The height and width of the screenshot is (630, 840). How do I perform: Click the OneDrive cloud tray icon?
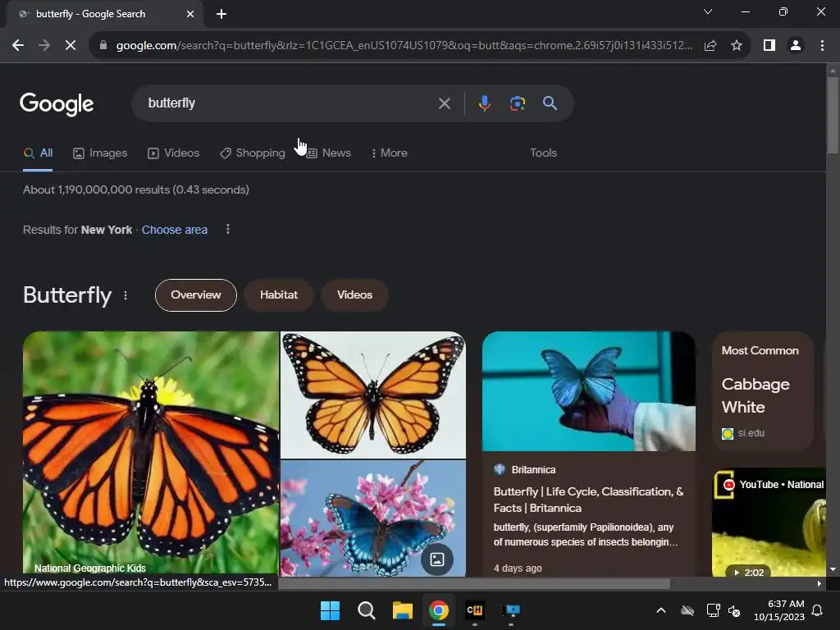point(687,610)
